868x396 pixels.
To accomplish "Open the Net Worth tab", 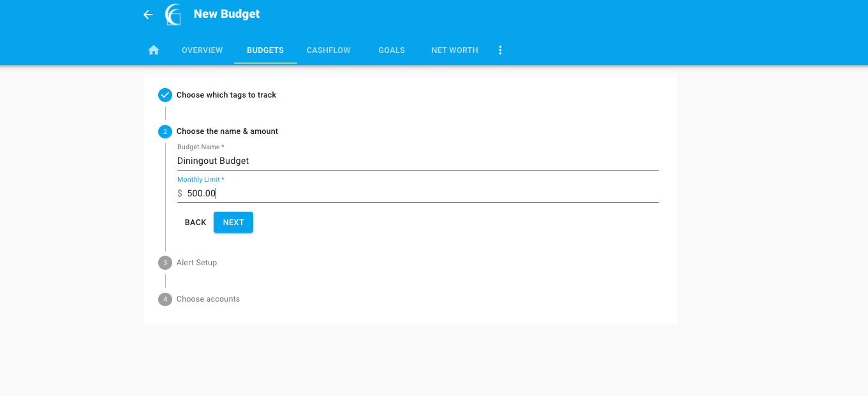I will (x=455, y=50).
